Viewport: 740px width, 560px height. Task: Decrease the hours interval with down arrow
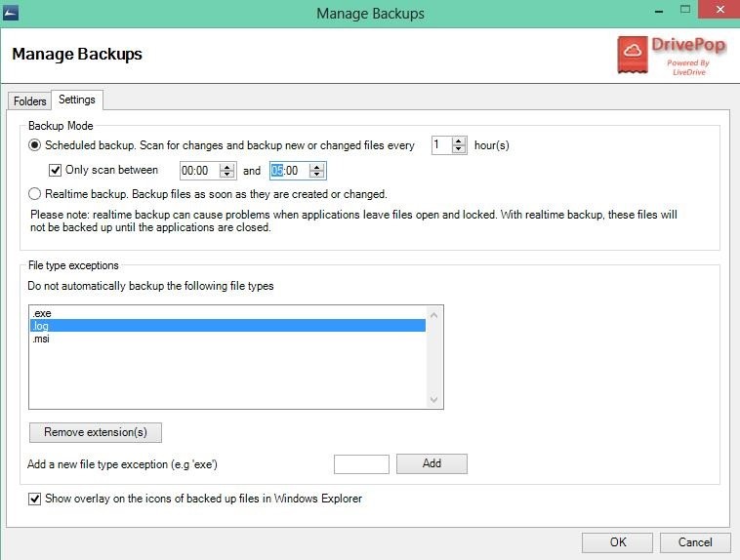[458, 149]
